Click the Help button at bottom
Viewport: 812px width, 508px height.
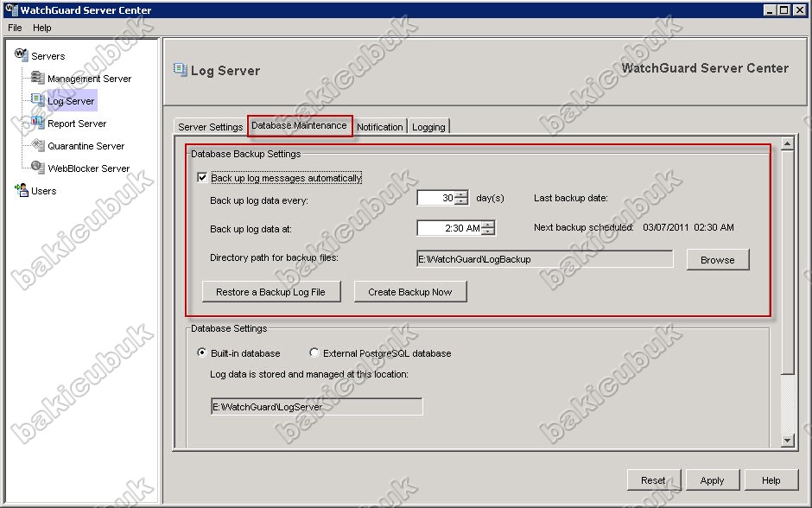click(771, 480)
